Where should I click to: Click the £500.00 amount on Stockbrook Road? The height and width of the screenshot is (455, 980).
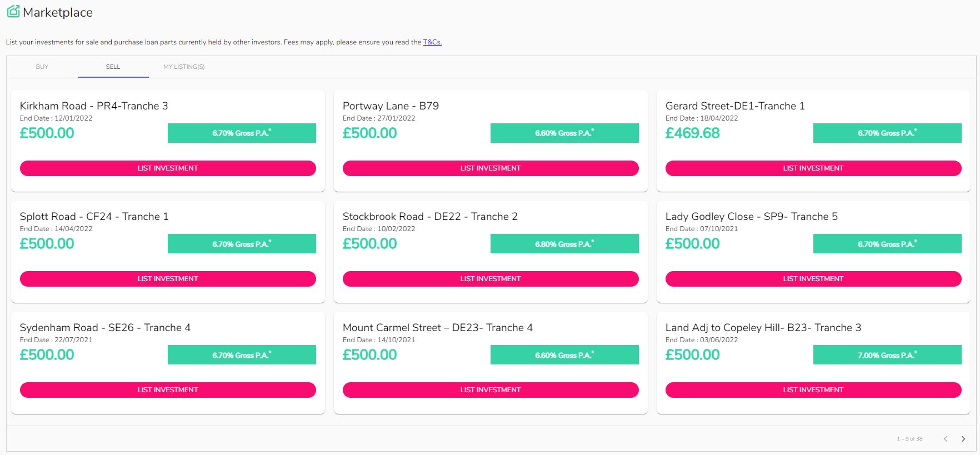(370, 244)
